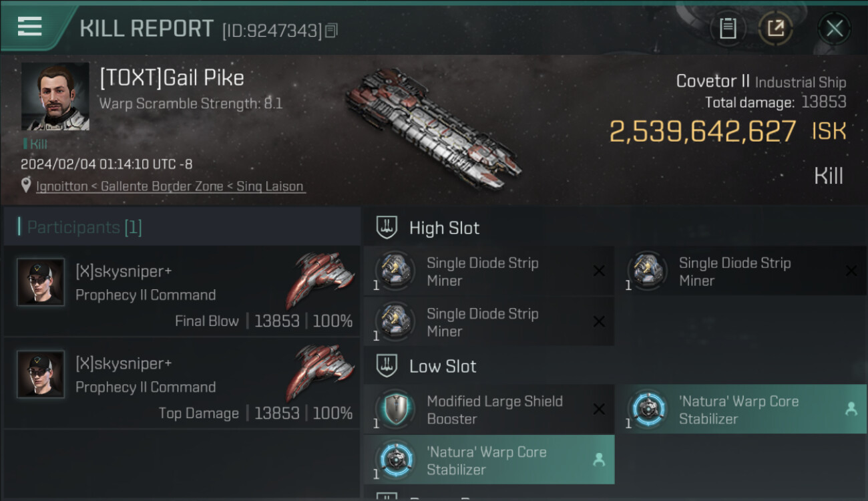Click the Low Slot section icon

(x=387, y=366)
